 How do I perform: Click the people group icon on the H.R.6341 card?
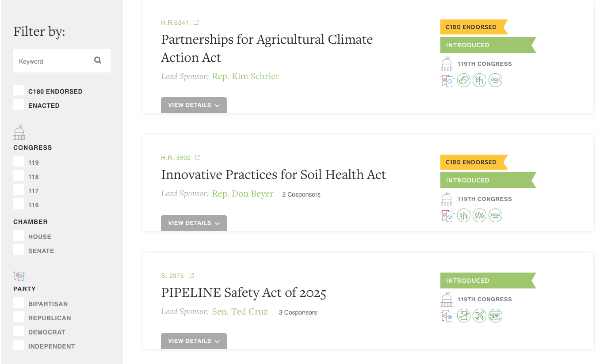(496, 80)
